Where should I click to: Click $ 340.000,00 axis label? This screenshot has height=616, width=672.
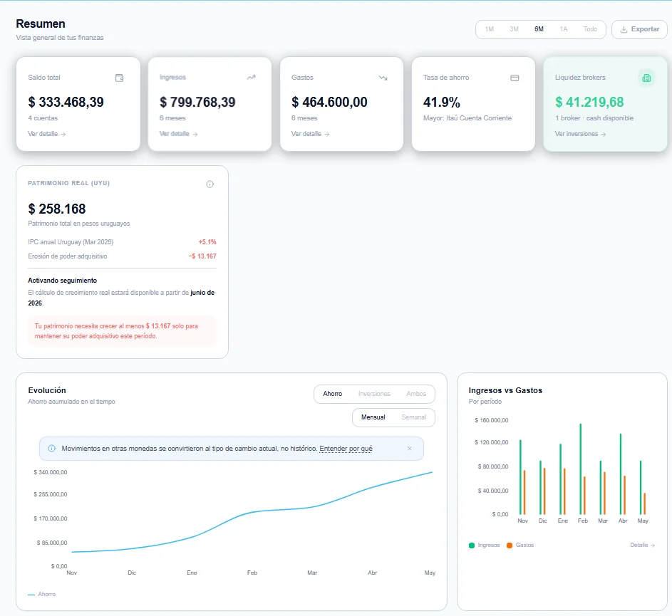(51, 472)
